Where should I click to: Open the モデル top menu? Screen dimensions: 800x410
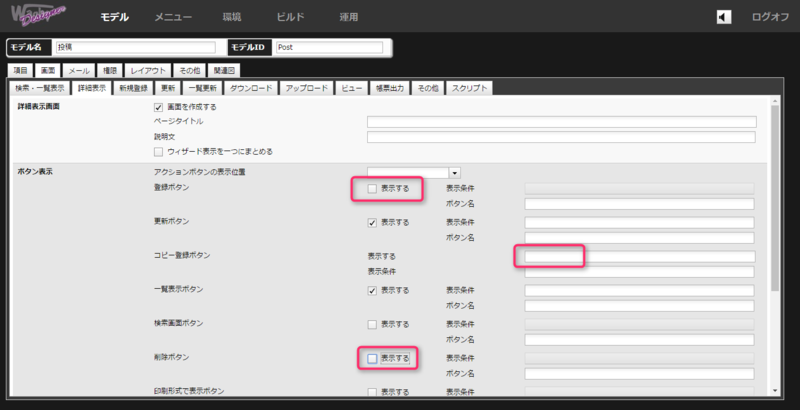(114, 17)
